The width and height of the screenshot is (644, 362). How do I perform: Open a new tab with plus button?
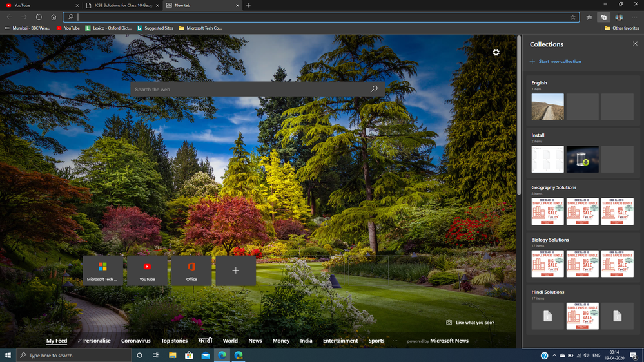pyautogui.click(x=249, y=5)
